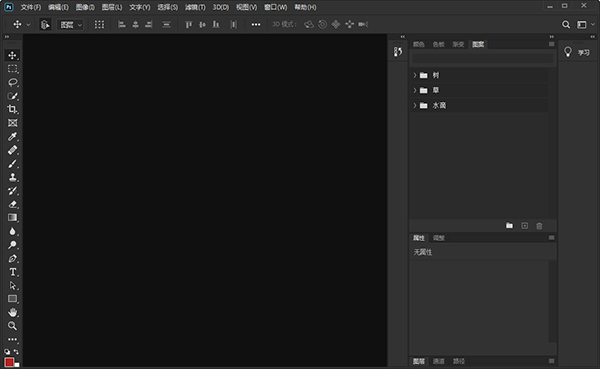Viewport: 600px width, 369px height.
Task: Toggle Auto-Select in the options bar
Action: [x=45, y=24]
